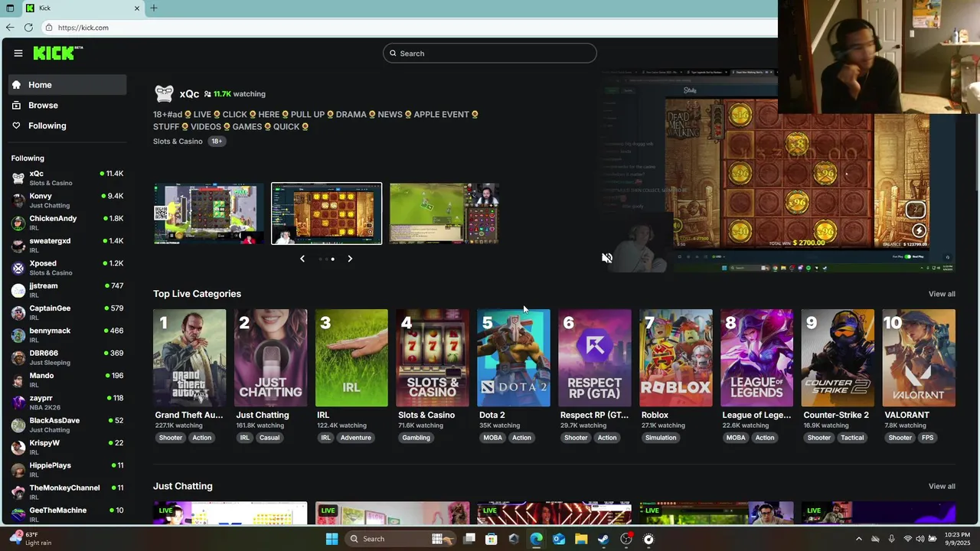Click Casual tag under Just Chatting
The width and height of the screenshot is (980, 551).
(269, 438)
